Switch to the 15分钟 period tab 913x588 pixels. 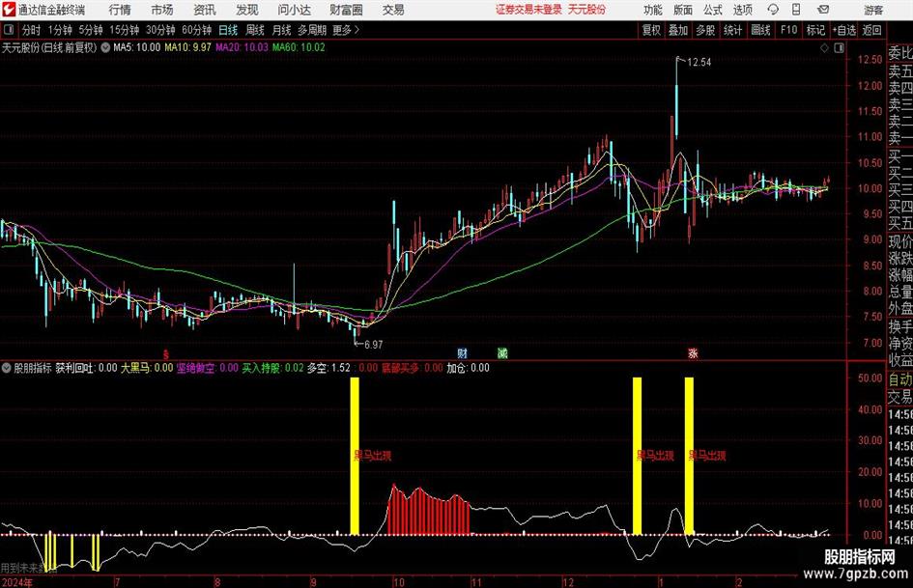(x=124, y=30)
